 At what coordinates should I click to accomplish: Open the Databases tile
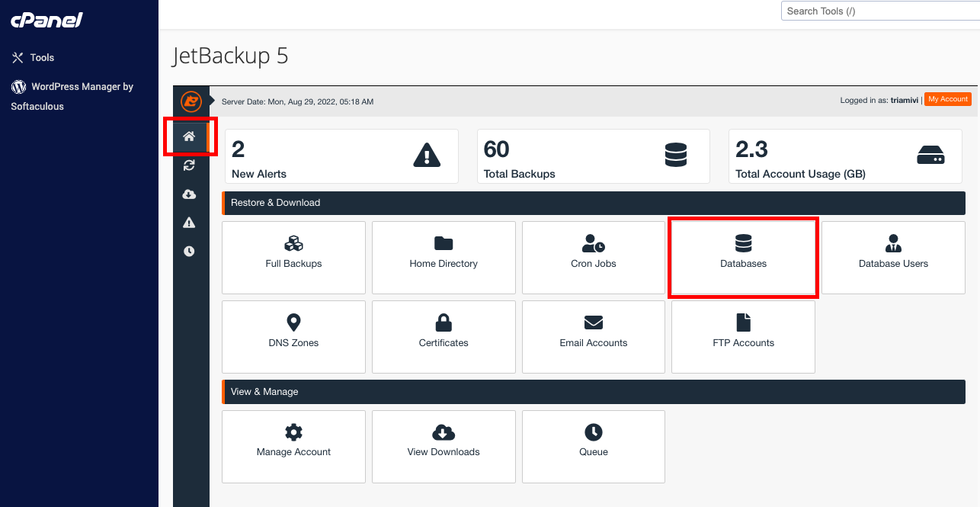click(x=743, y=258)
